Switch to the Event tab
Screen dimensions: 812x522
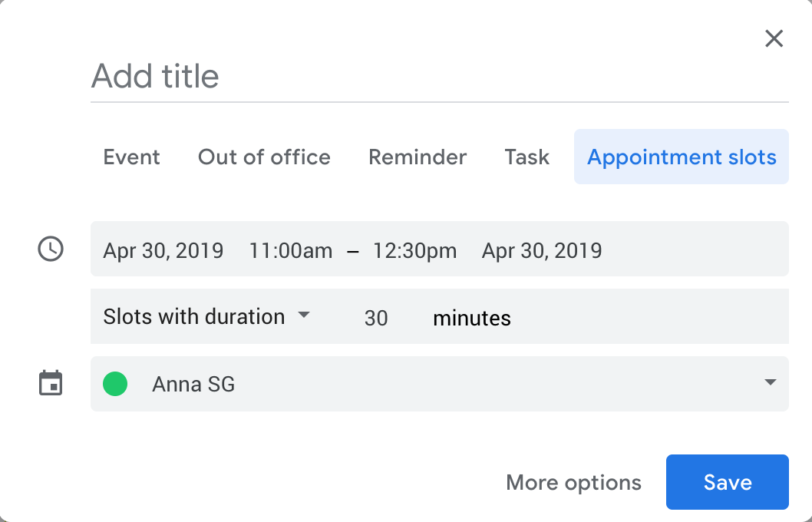(131, 157)
